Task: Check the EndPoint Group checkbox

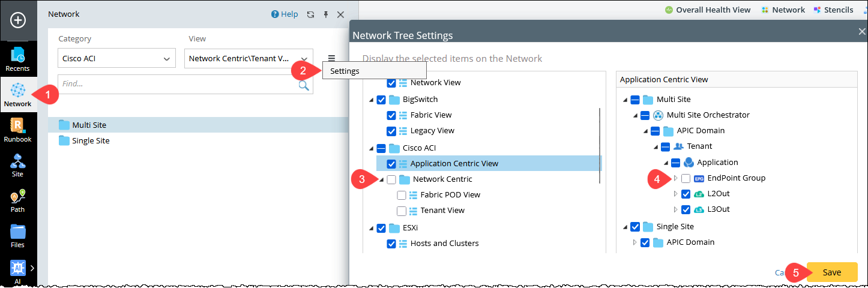Action: [686, 178]
